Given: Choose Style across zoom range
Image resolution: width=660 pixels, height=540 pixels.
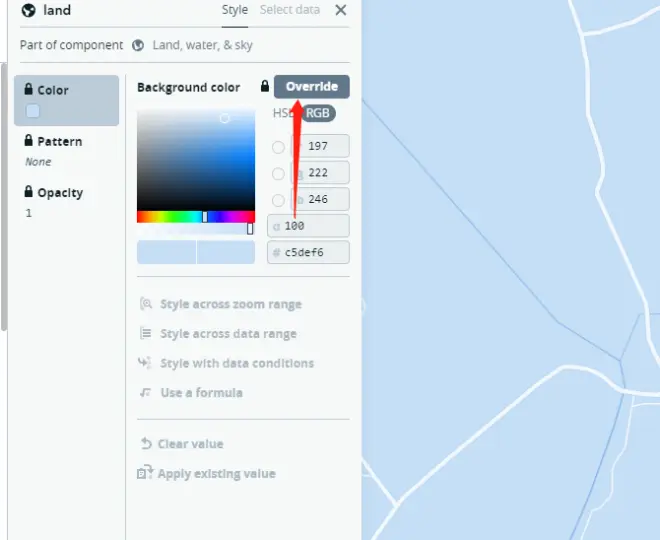Looking at the screenshot, I should pyautogui.click(x=231, y=304).
